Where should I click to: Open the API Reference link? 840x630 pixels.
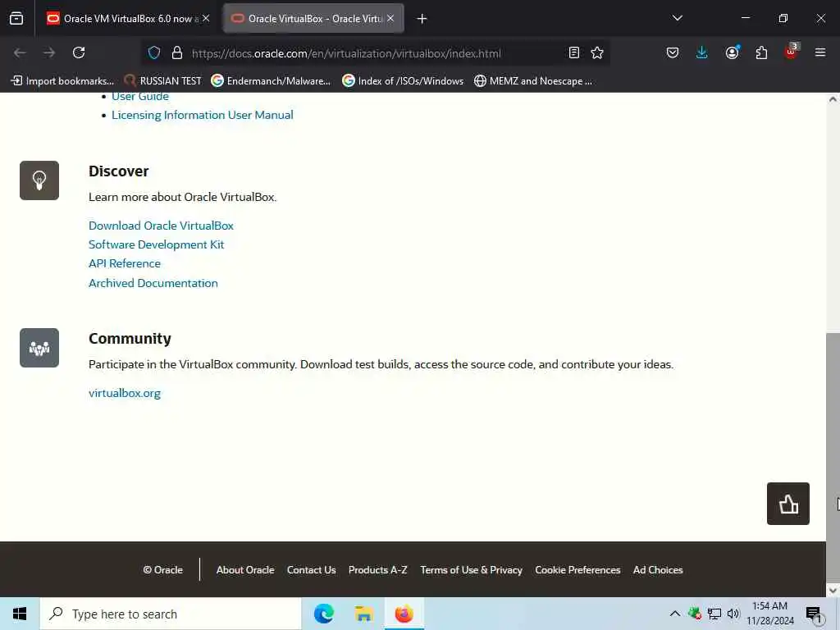(x=125, y=263)
